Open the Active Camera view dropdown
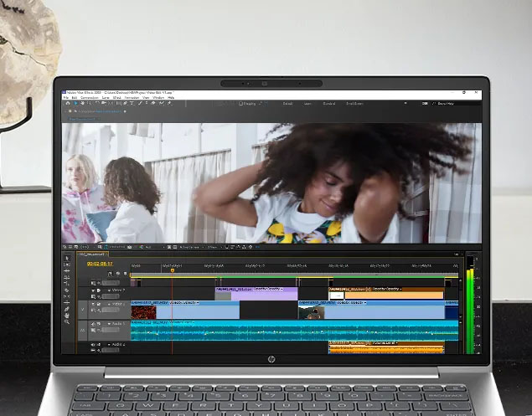Screen dimensions: 532x416 [190, 247]
